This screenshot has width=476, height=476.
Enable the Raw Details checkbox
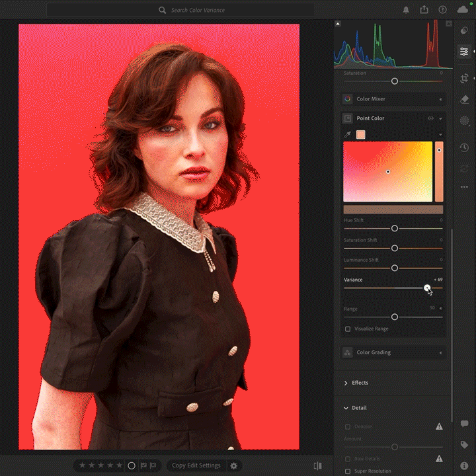(348, 458)
